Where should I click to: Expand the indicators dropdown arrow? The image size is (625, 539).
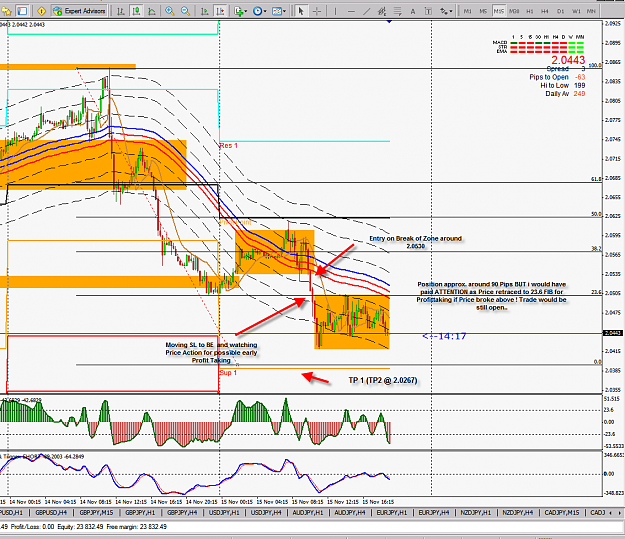[x=246, y=11]
